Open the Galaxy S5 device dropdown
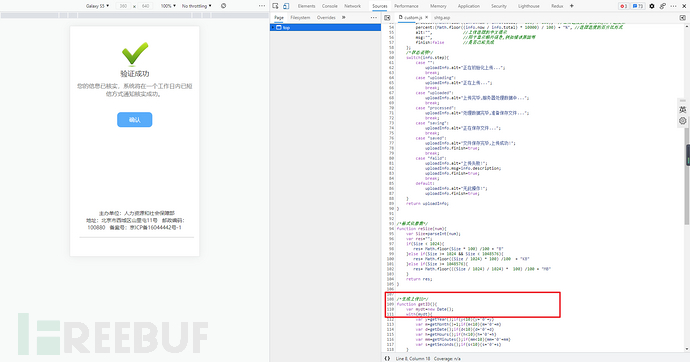 tap(97, 6)
